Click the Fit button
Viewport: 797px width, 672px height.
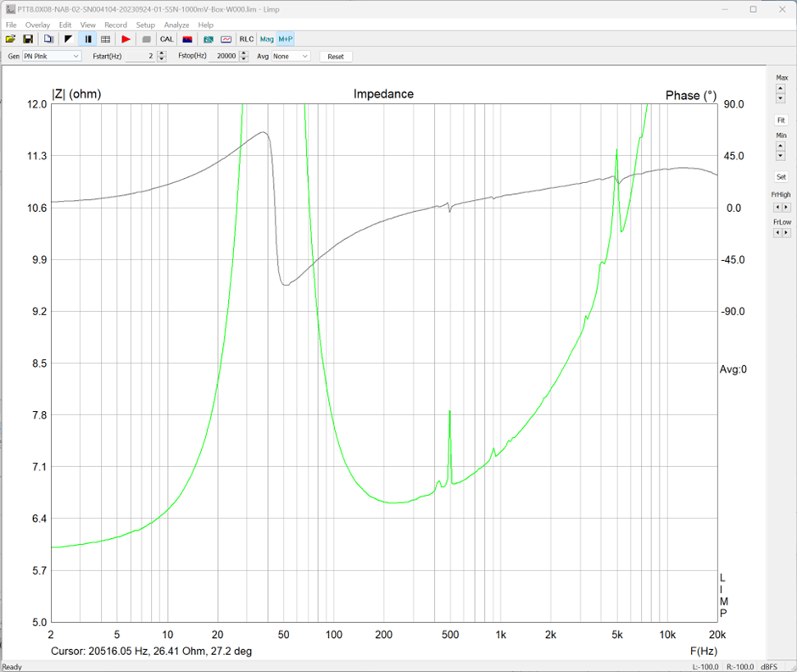781,120
